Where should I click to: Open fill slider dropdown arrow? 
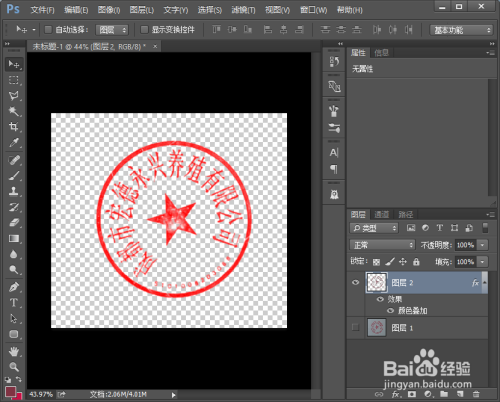483,262
